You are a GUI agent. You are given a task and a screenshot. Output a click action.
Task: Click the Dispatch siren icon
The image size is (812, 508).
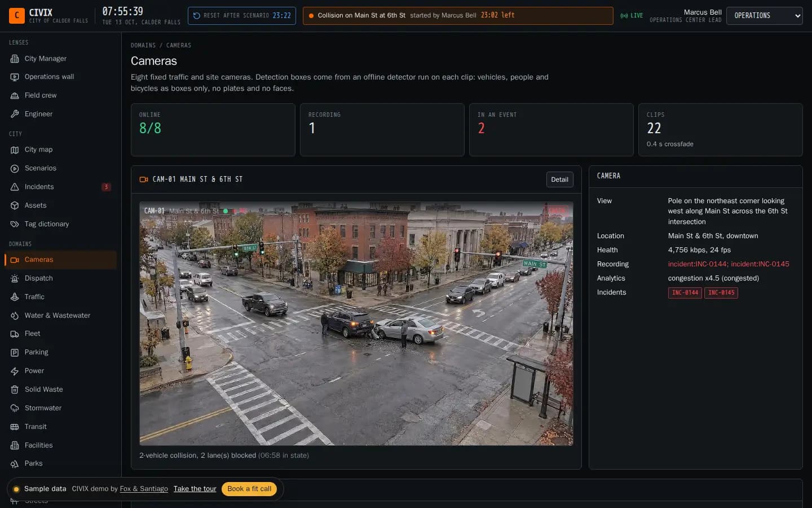pos(15,278)
